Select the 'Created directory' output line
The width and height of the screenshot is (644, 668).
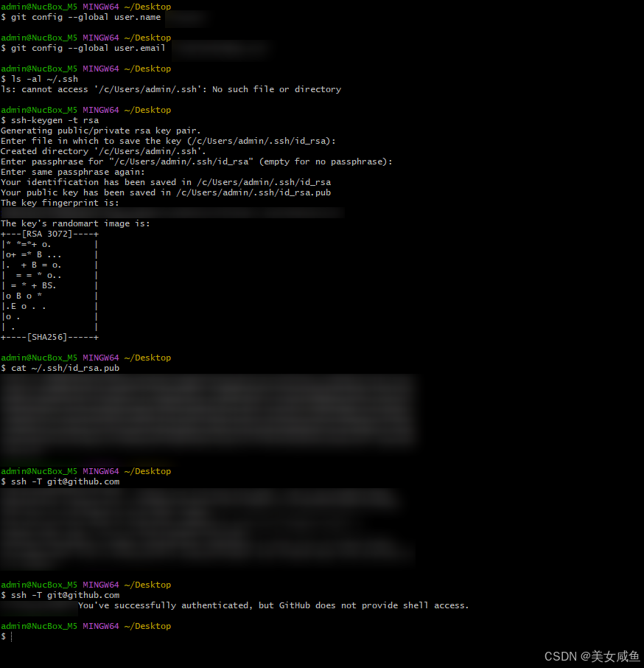[103, 151]
